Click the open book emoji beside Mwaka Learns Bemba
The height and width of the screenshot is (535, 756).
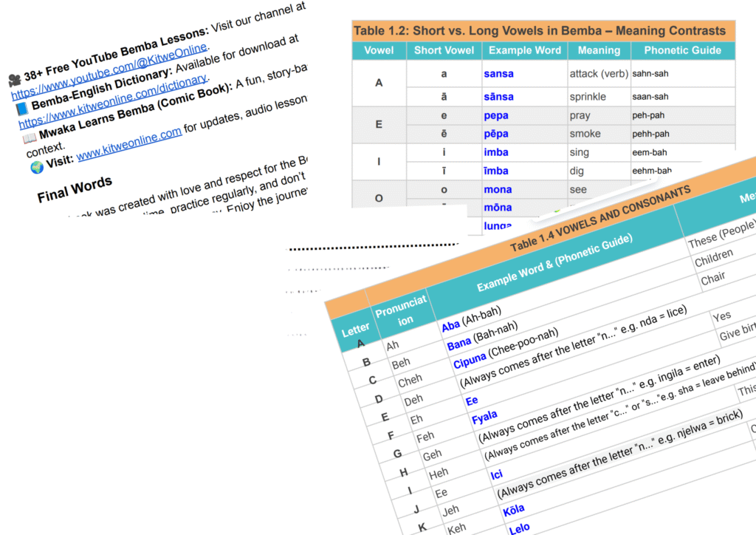tap(30, 138)
